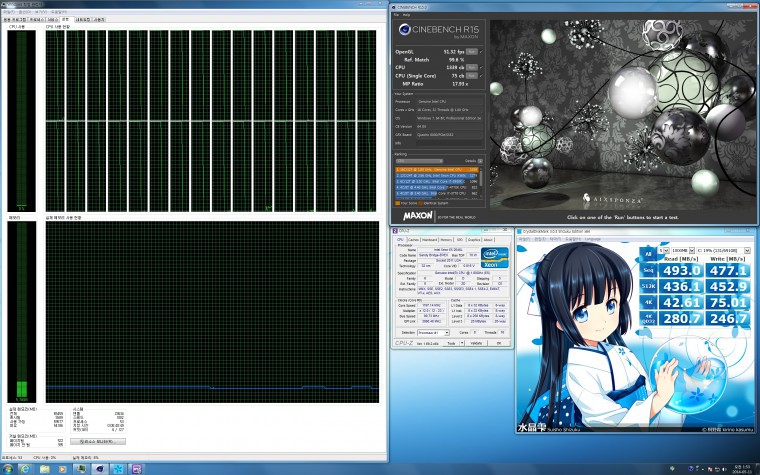Switch to CrystalDiskMark via taskbar icon
Viewport: 760px width, 475px height.
[118, 469]
